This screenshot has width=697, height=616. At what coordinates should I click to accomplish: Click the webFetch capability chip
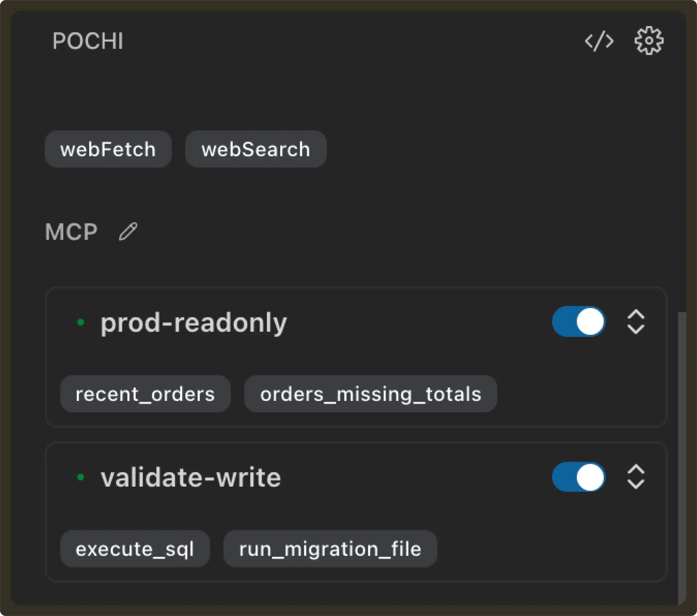108,149
